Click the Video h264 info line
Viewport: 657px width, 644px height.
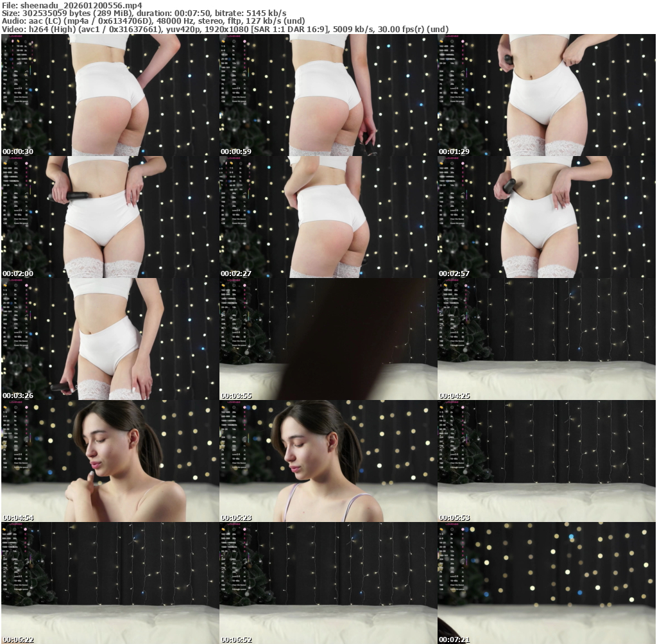click(x=225, y=29)
